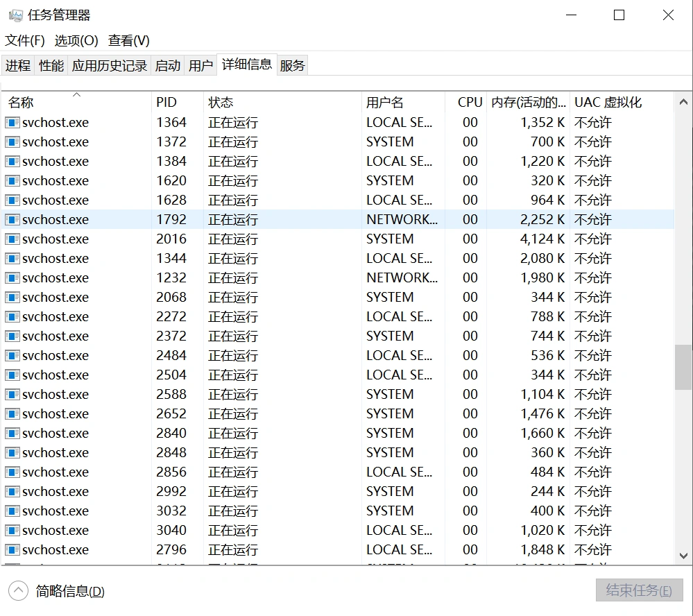
Task: Click the 1,476 K memory value
Action: pos(542,414)
